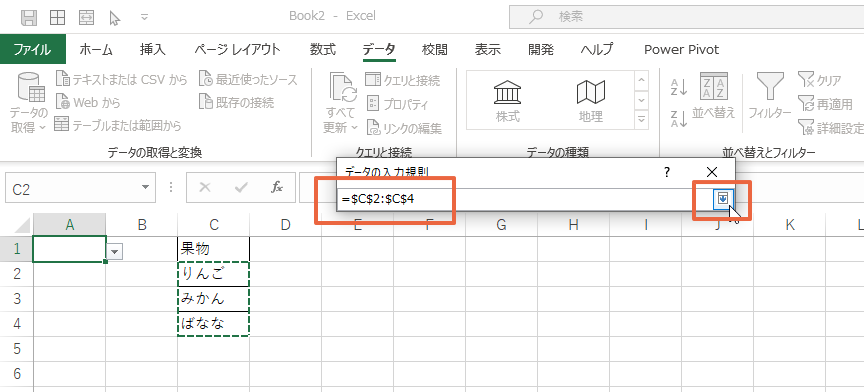This screenshot has width=864, height=392.
Task: Click the table grid icon in quick access toolbar
Action: (57, 18)
